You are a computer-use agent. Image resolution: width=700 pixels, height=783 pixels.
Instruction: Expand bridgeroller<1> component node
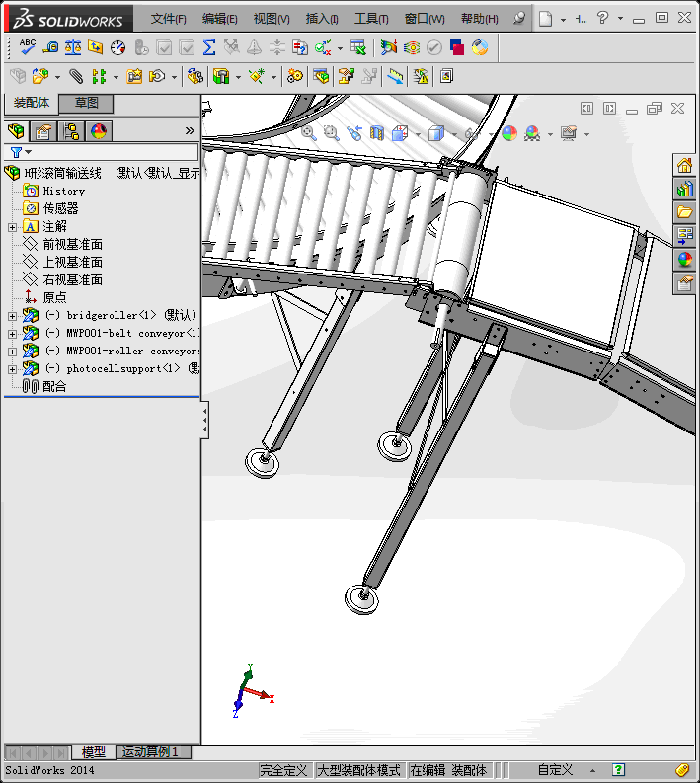(x=13, y=316)
